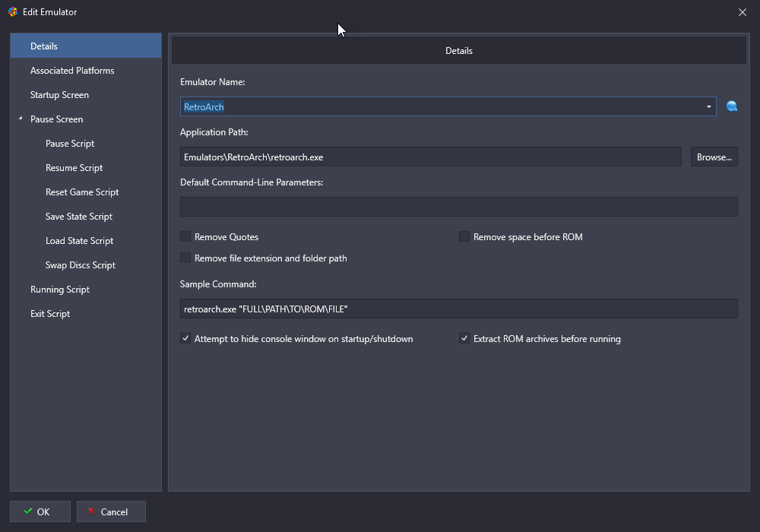The height and width of the screenshot is (532, 760).
Task: Enable the Remove Quotes checkbox
Action: click(185, 236)
